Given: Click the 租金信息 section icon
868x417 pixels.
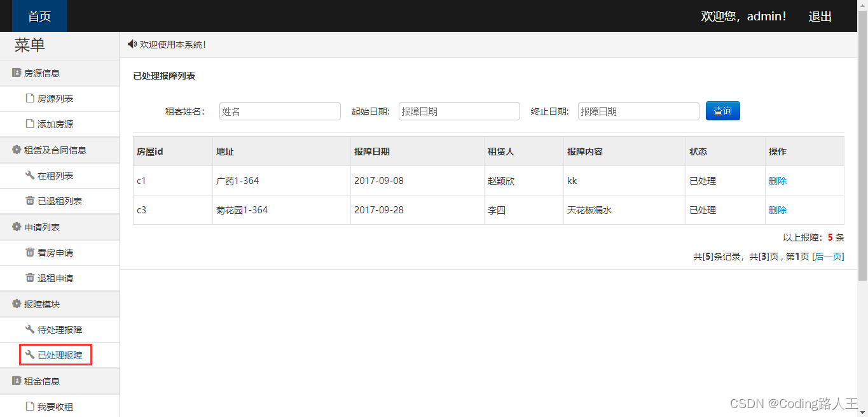Looking at the screenshot, I should 17,381.
